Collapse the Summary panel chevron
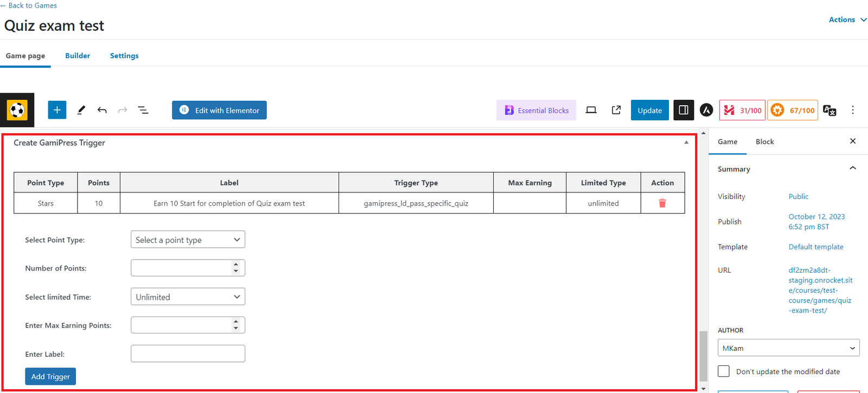Screen dimensions: 868x393 click(852, 169)
